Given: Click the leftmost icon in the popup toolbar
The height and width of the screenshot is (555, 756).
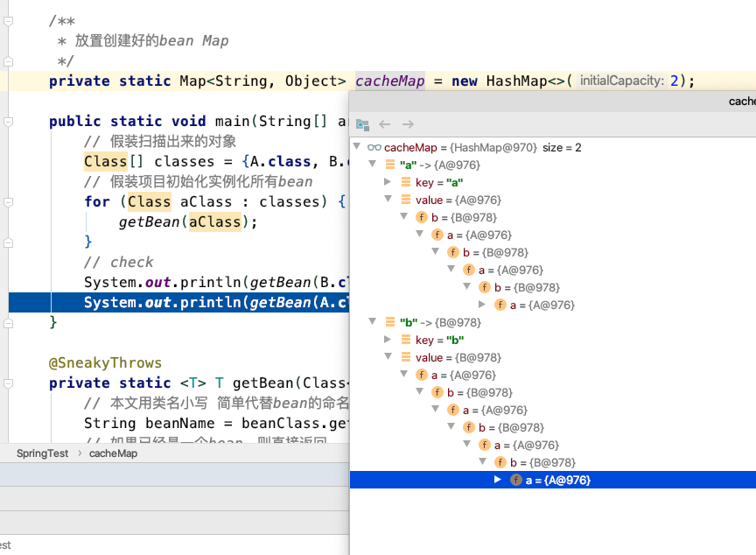Looking at the screenshot, I should coord(362,125).
